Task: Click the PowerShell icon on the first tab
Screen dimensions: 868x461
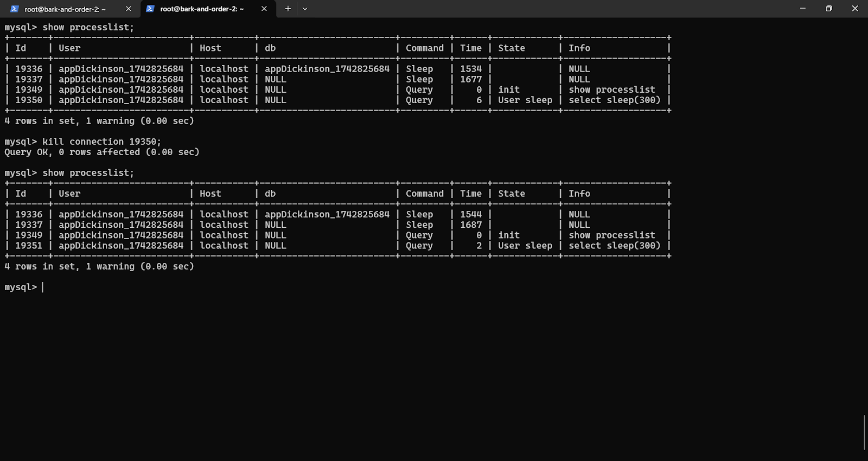Action: 15,9
